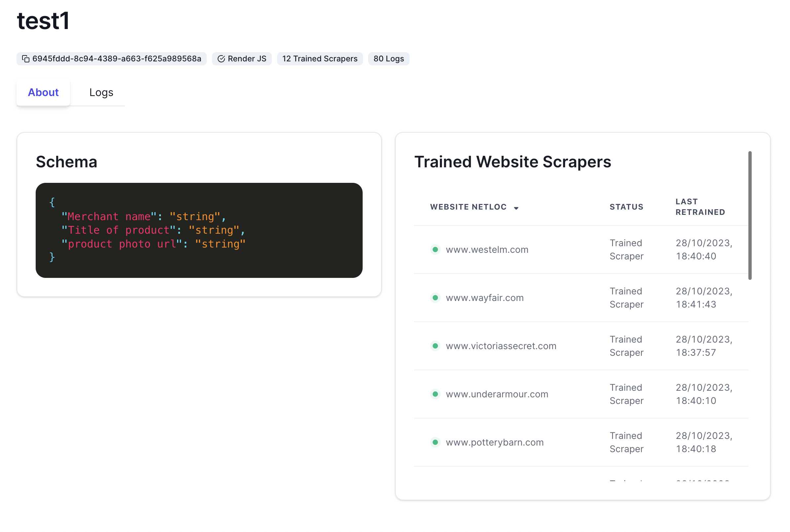Click the STATUS column header
790x532 pixels.
point(627,207)
